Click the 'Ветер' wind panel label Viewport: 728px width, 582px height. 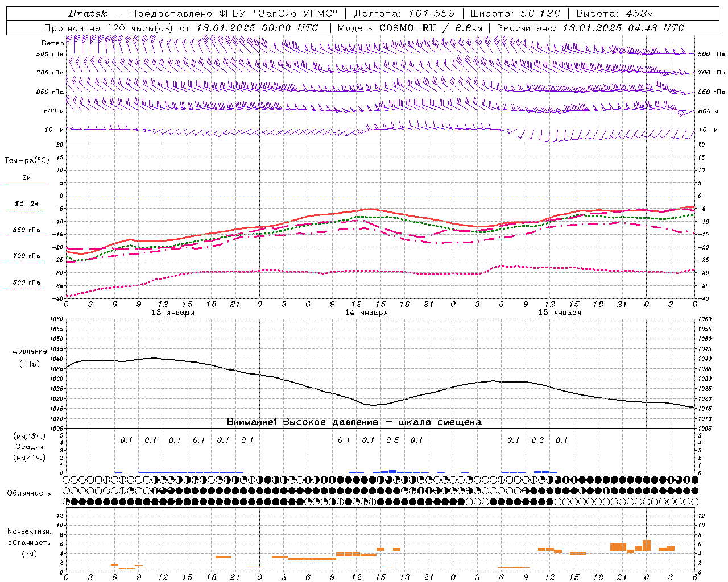pyautogui.click(x=52, y=43)
